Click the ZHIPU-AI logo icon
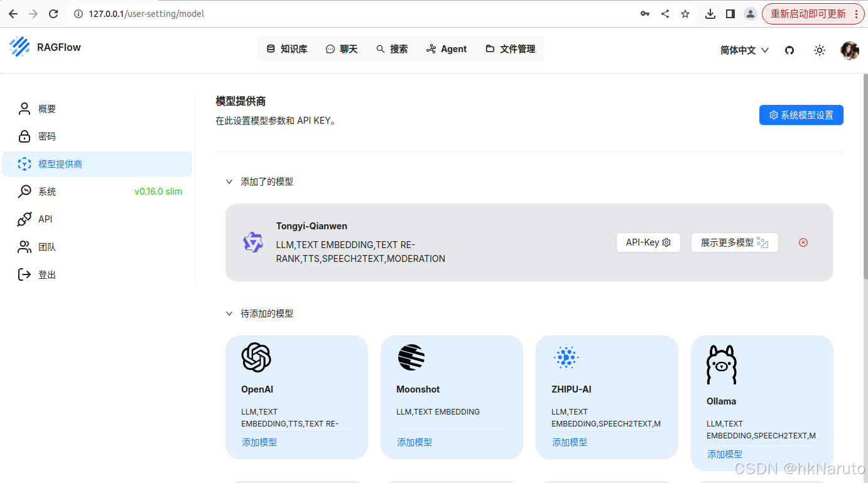The width and height of the screenshot is (868, 483). point(567,357)
